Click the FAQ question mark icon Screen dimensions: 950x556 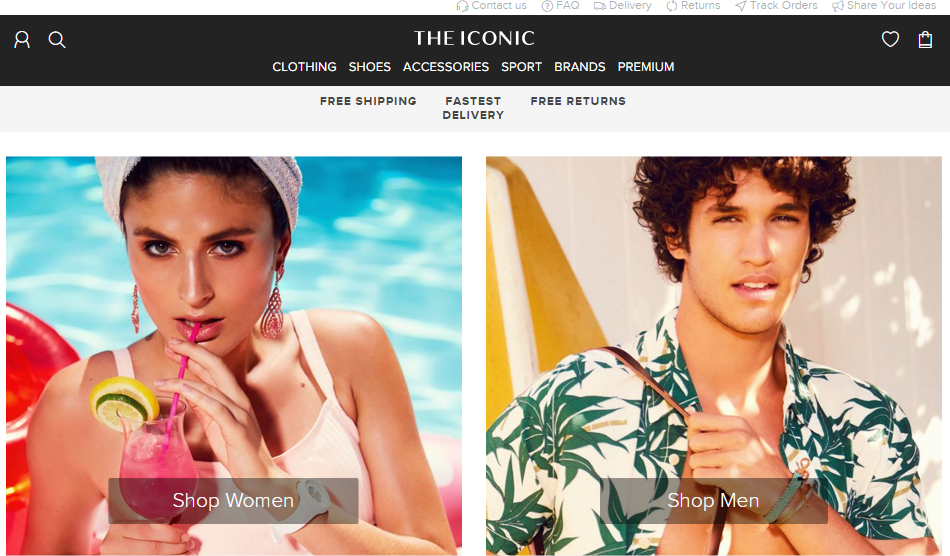(547, 6)
